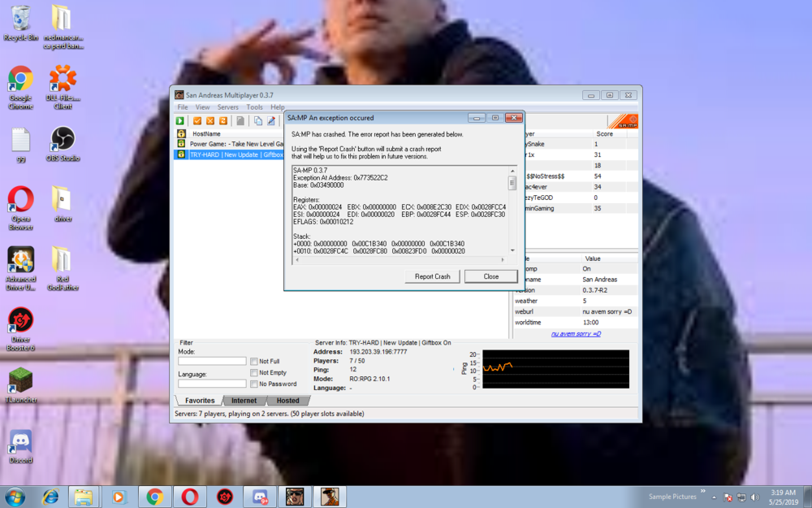Switch to the Favorites tab

click(x=200, y=401)
